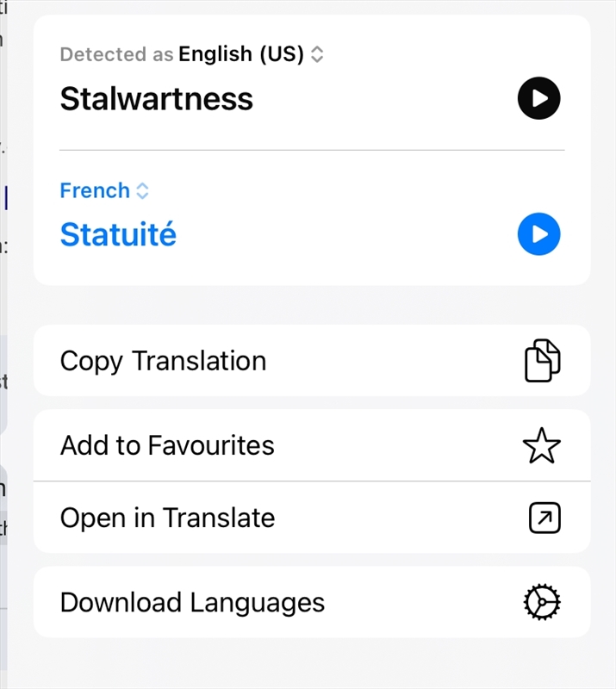Select the word Stalwartness
Viewport: 616px width, 689px height.
(x=156, y=98)
